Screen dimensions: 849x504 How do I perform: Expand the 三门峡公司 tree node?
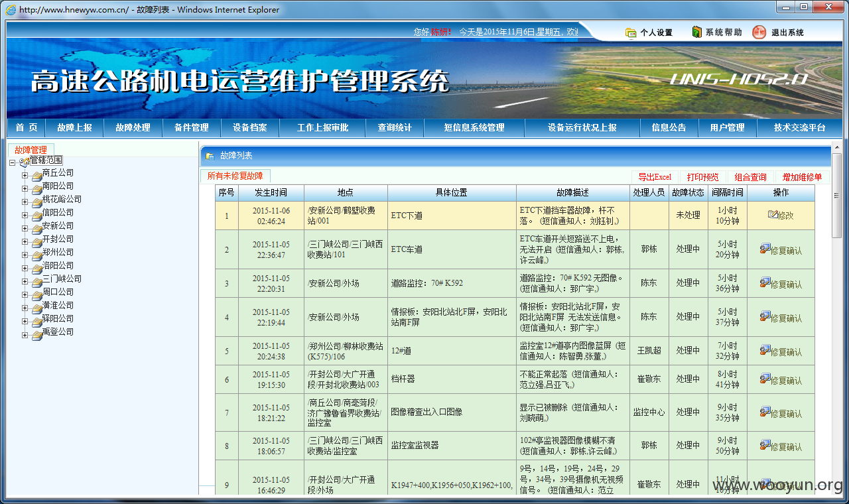25,282
